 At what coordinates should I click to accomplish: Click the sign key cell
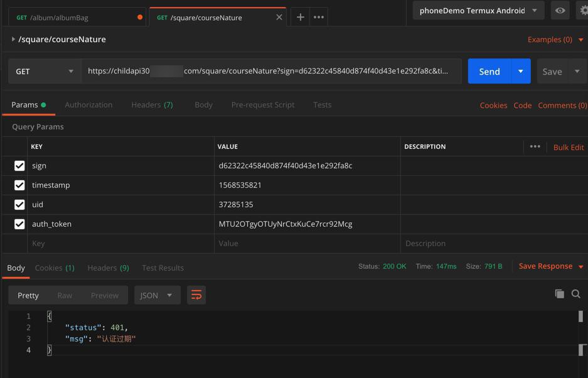(120, 166)
